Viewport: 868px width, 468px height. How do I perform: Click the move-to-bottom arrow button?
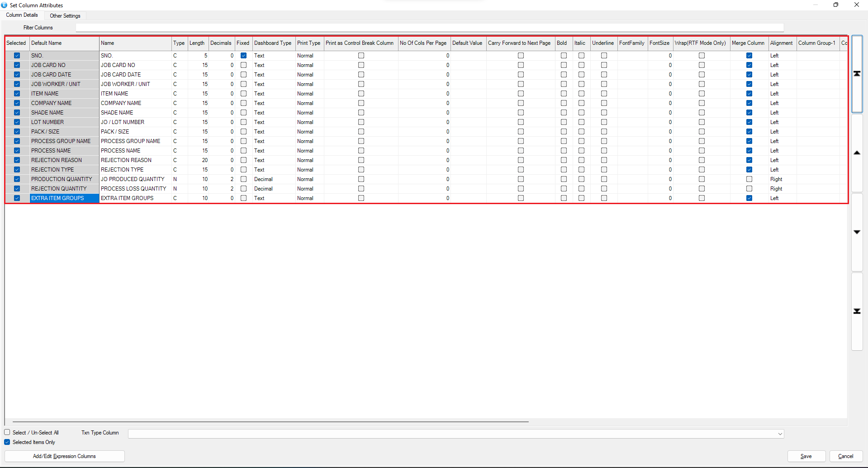pyautogui.click(x=857, y=311)
